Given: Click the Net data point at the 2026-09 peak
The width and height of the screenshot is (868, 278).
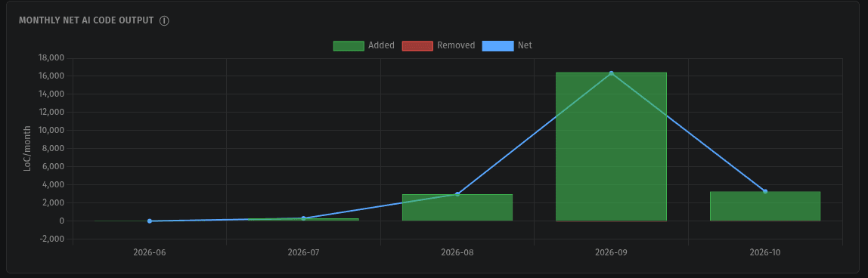Looking at the screenshot, I should coord(611,73).
